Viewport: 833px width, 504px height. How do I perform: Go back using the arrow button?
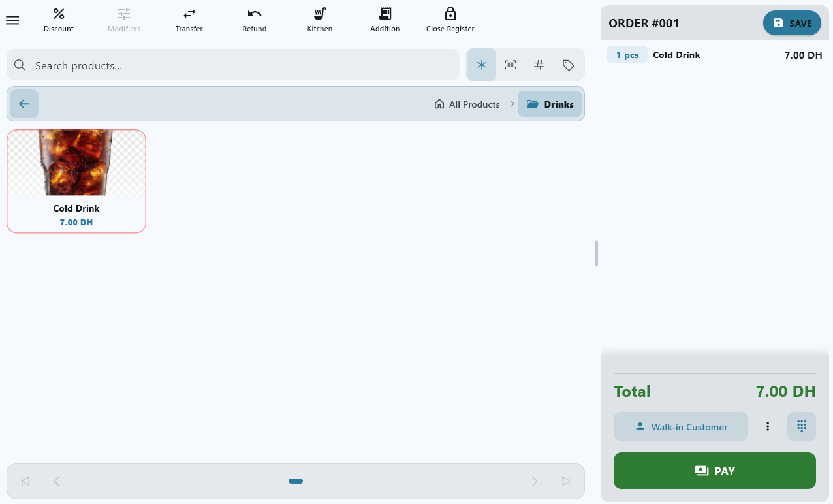tap(24, 104)
